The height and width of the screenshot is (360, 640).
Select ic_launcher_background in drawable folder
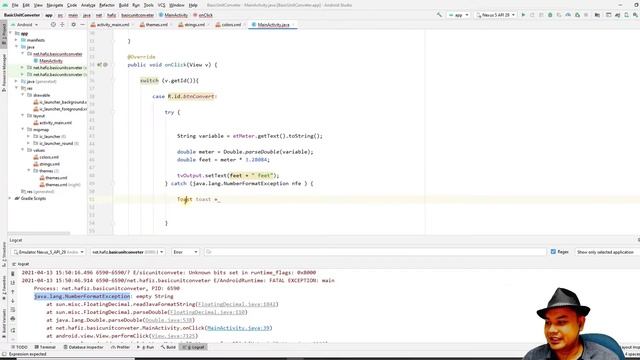60,102
